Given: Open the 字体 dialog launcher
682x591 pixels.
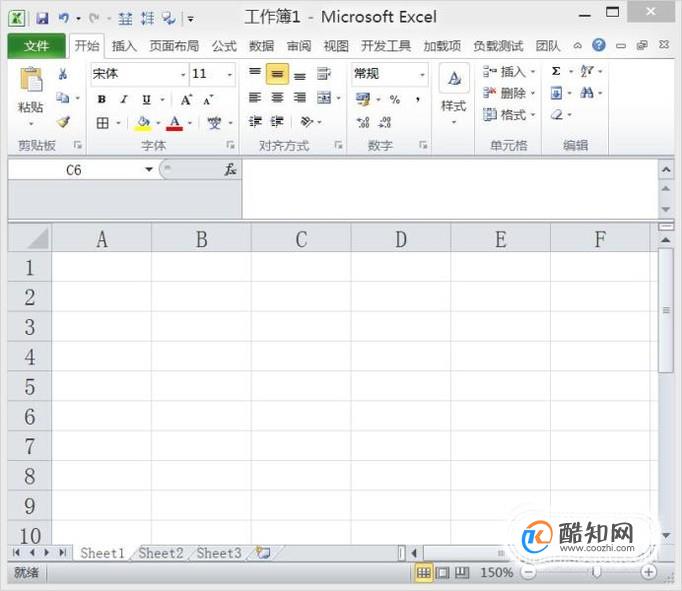Looking at the screenshot, I should [x=231, y=145].
